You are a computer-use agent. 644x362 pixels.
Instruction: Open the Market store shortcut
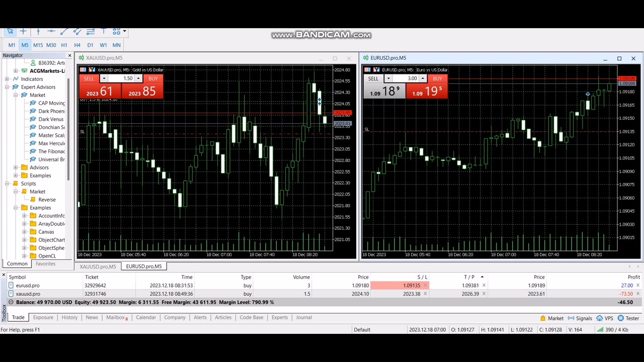(x=552, y=318)
